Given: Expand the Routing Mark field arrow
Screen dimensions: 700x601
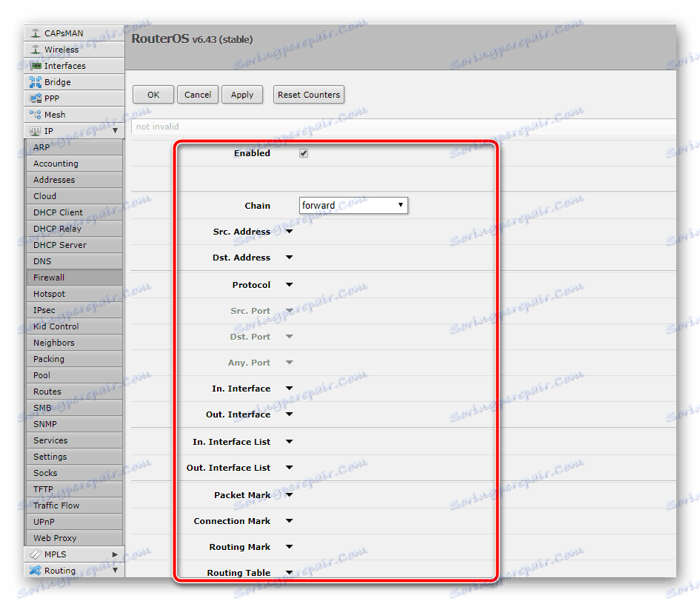Looking at the screenshot, I should click(290, 546).
